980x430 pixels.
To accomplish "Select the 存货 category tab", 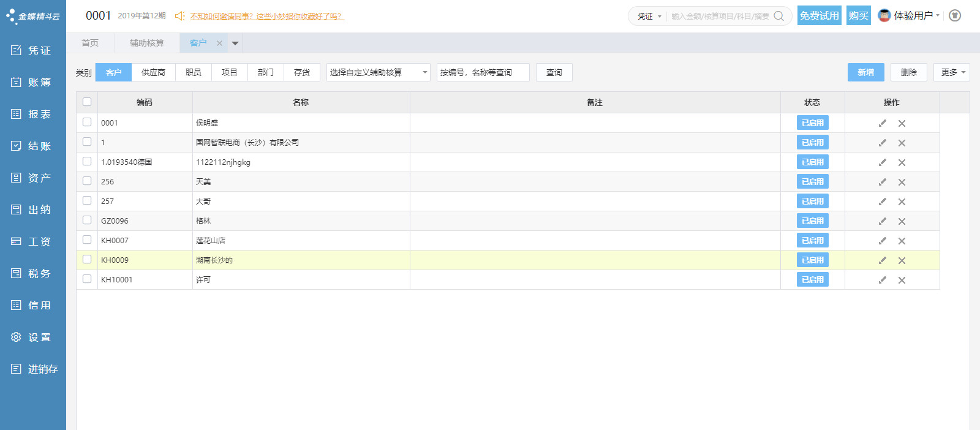I will pyautogui.click(x=302, y=72).
